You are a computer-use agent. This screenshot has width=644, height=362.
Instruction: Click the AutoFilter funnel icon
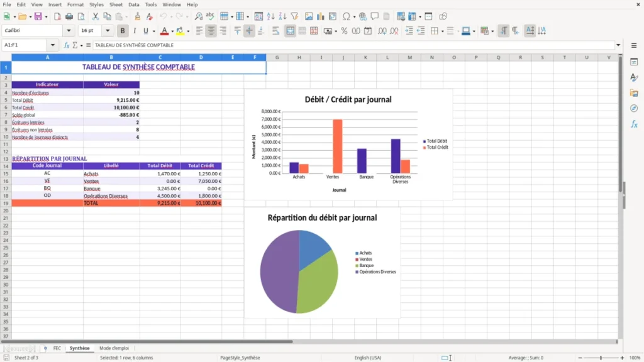294,16
